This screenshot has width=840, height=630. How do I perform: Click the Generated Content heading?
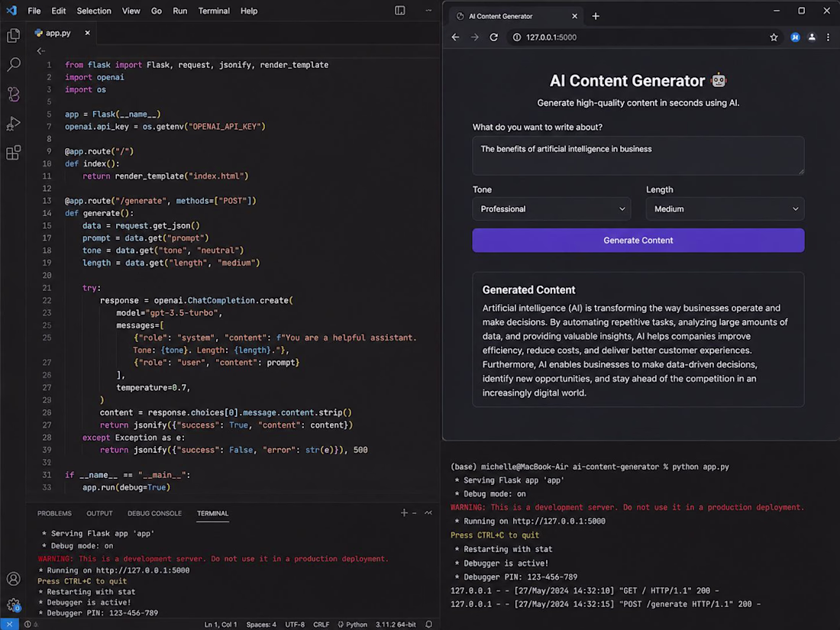click(x=528, y=290)
